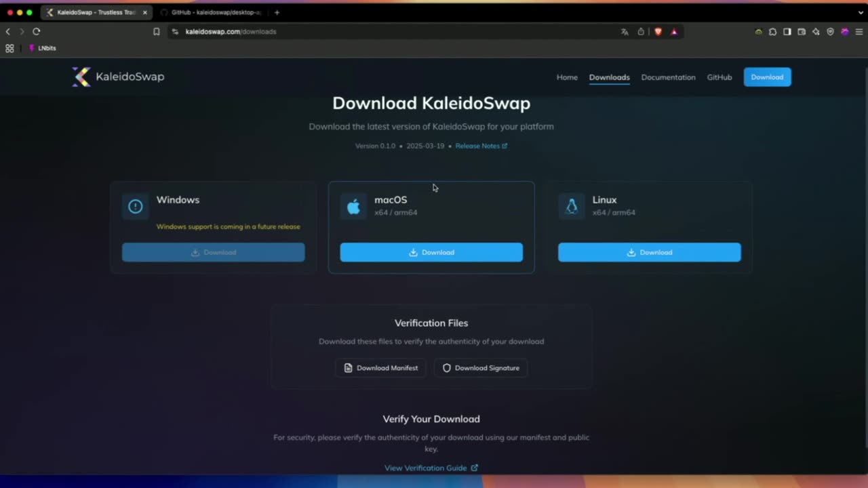
Task: Click the 'Version 0.1.0' text
Action: (375, 146)
